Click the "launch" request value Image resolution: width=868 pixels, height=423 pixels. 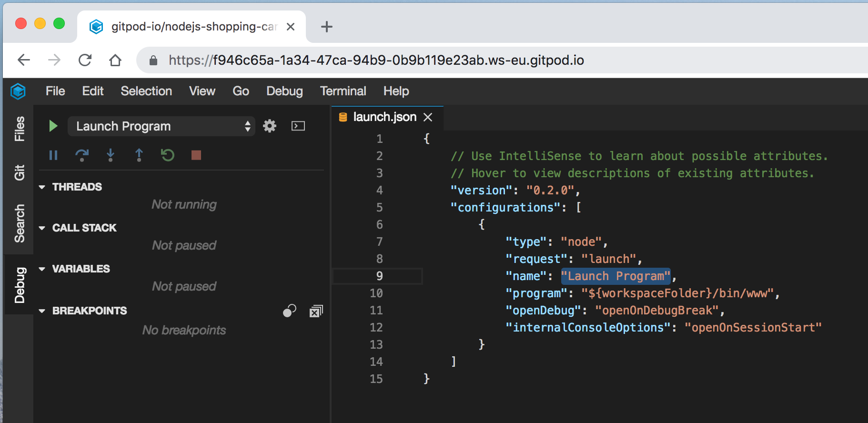(609, 259)
